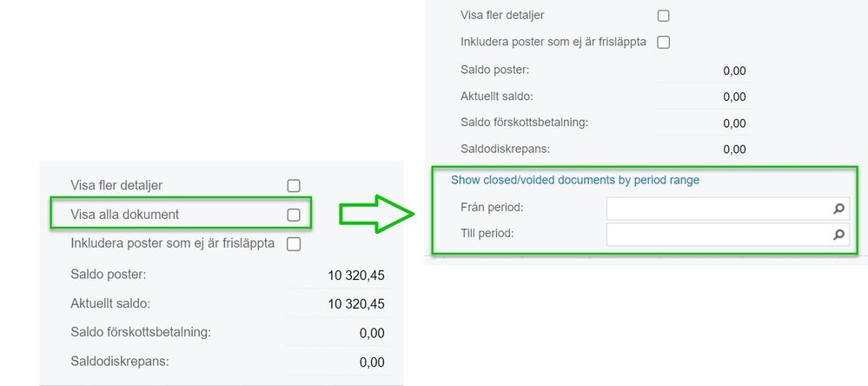This screenshot has width=868, height=386.
Task: Open Show closed/voided documents by period range
Action: (575, 180)
